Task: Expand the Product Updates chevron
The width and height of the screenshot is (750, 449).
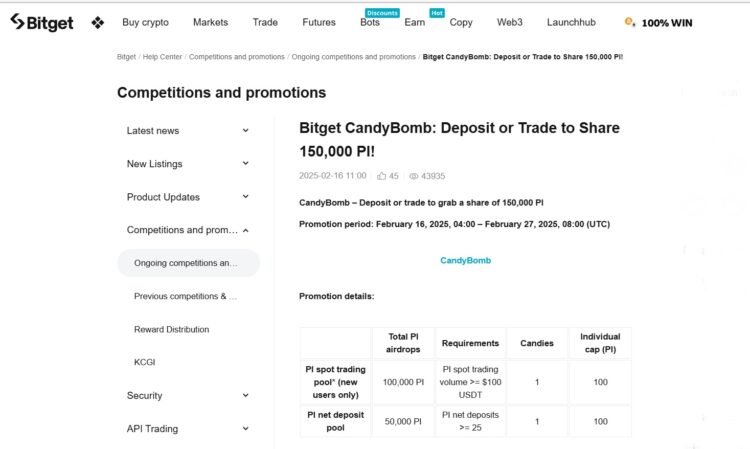Action: point(245,197)
